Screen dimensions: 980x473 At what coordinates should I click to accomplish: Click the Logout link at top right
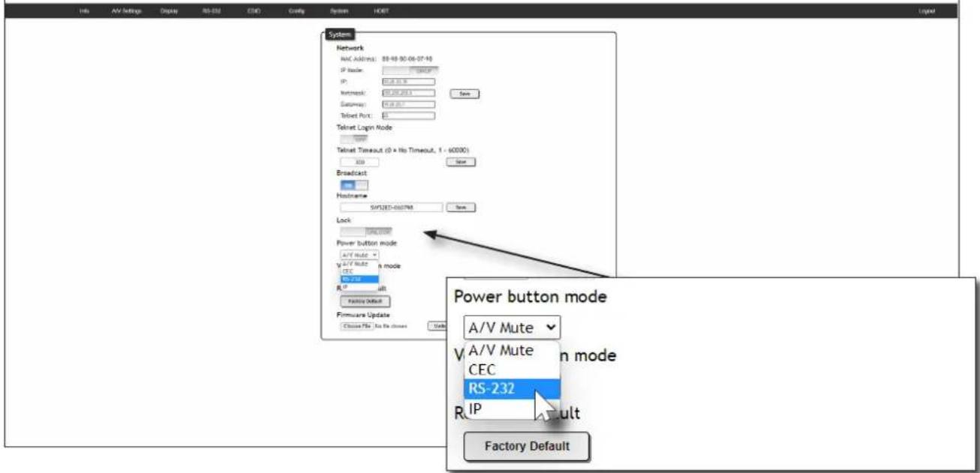(926, 12)
